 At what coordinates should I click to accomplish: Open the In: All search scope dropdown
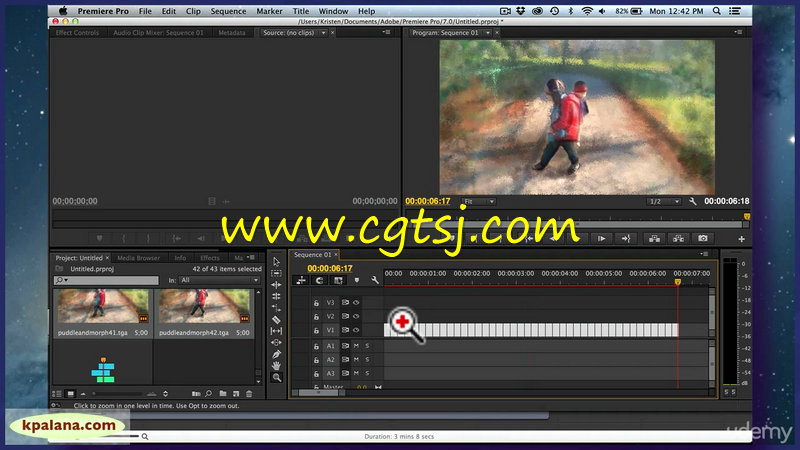coord(219,280)
